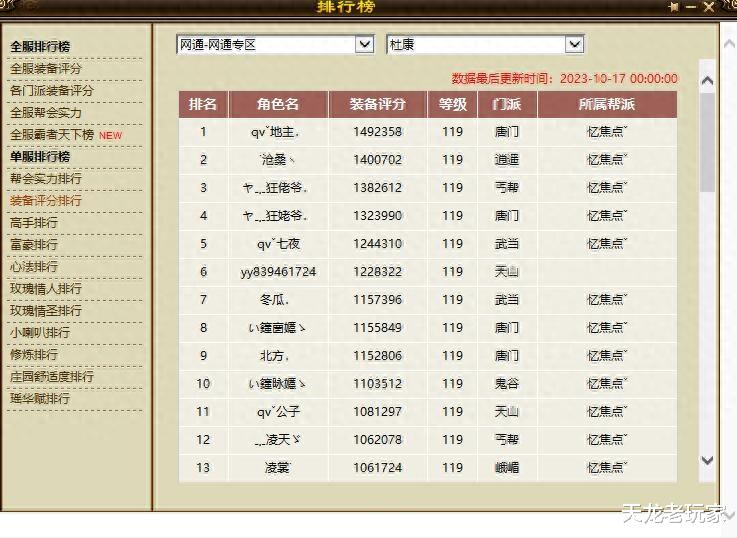This screenshot has width=737, height=538.
Task: Open 心法排行 ranking
Action: [x=34, y=266]
